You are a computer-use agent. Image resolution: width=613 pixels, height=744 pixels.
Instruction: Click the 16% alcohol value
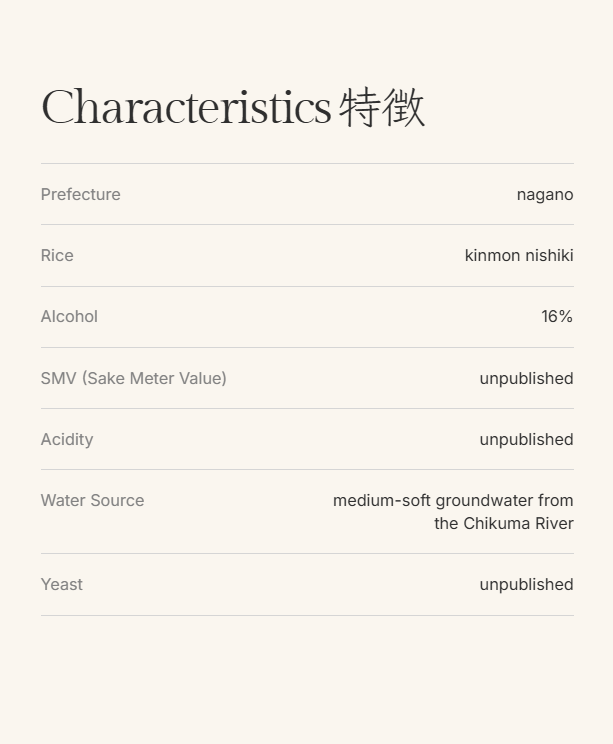click(x=557, y=316)
